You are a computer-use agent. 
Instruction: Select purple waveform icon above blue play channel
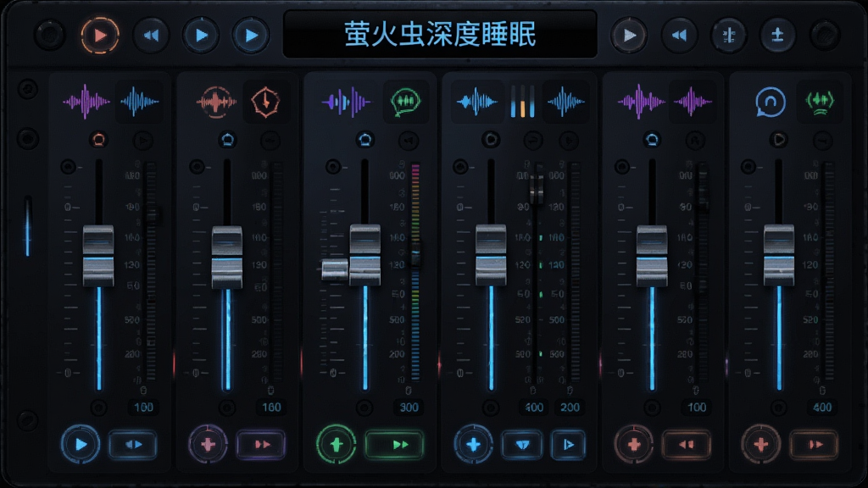pos(86,102)
